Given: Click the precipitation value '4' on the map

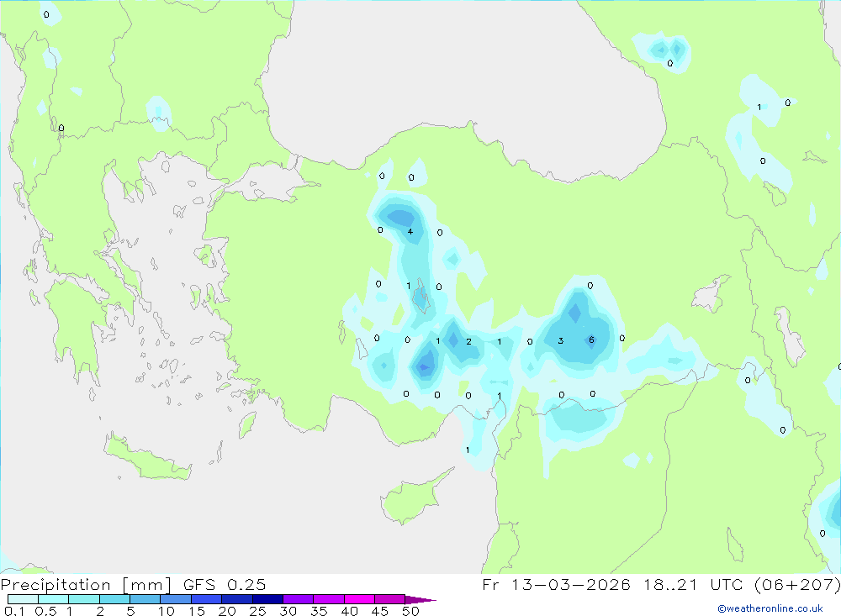Looking at the screenshot, I should click(x=410, y=232).
